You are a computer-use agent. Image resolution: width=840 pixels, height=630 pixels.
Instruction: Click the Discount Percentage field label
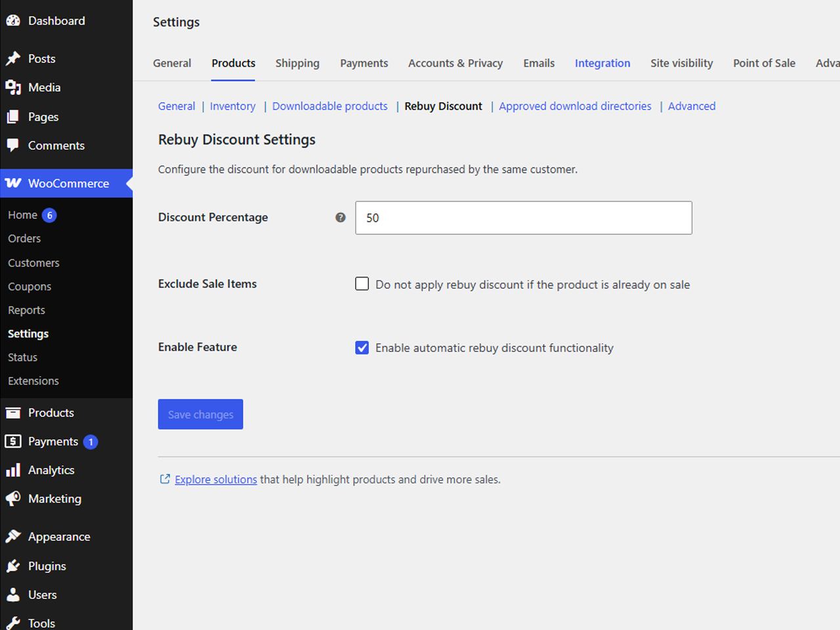tap(213, 217)
